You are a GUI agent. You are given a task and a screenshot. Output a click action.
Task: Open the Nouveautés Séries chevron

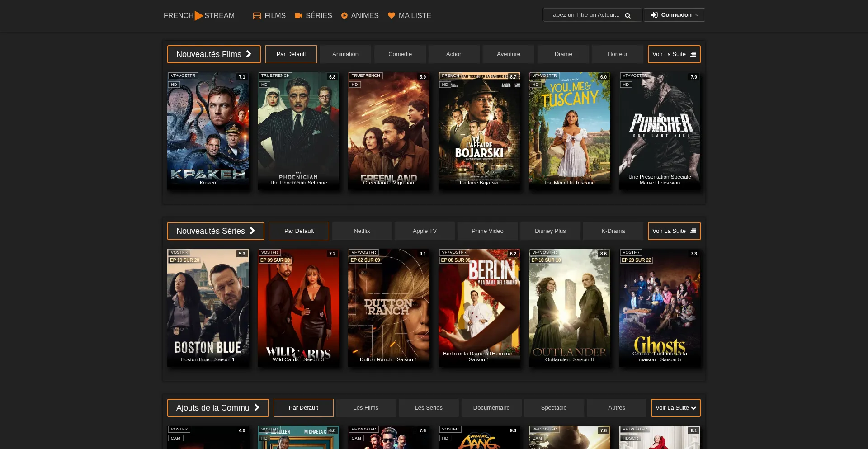[x=252, y=231]
